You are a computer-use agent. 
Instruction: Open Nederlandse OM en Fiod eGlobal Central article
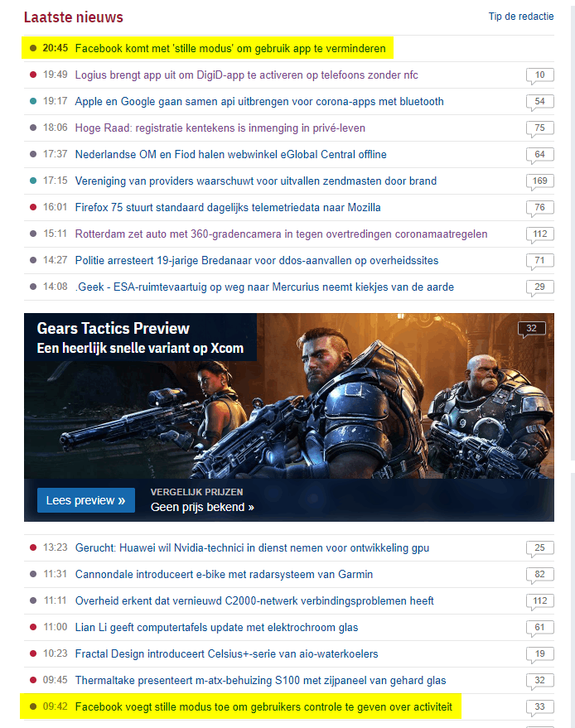tap(231, 154)
